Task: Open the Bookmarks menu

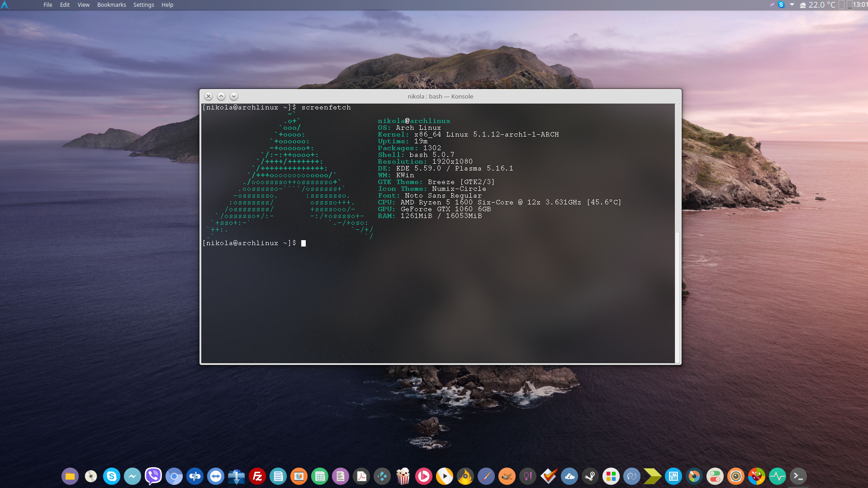Action: click(x=111, y=5)
